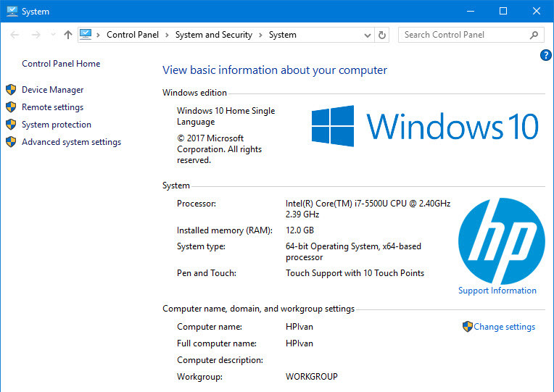
Task: Click the System window title bar icon
Action: 12,11
